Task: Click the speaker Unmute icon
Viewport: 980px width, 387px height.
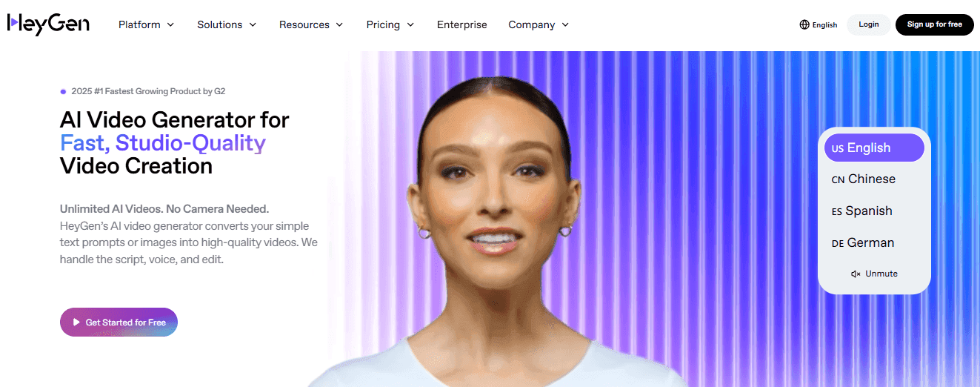Action: click(x=856, y=274)
